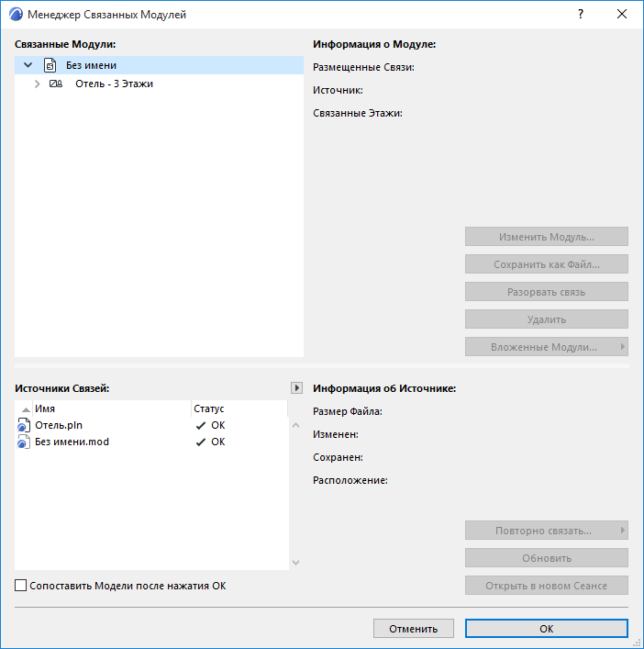
Task: Expand the 'Отель - 3 Этажи' node
Action: (38, 84)
